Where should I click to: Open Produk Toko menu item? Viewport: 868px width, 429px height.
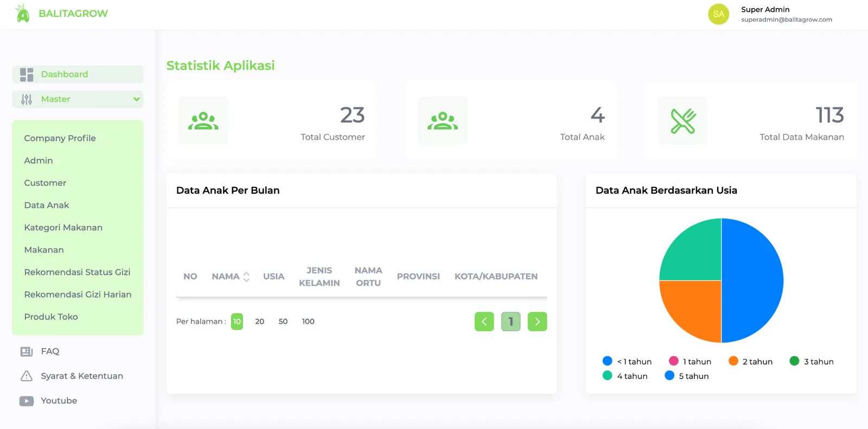pyautogui.click(x=51, y=317)
